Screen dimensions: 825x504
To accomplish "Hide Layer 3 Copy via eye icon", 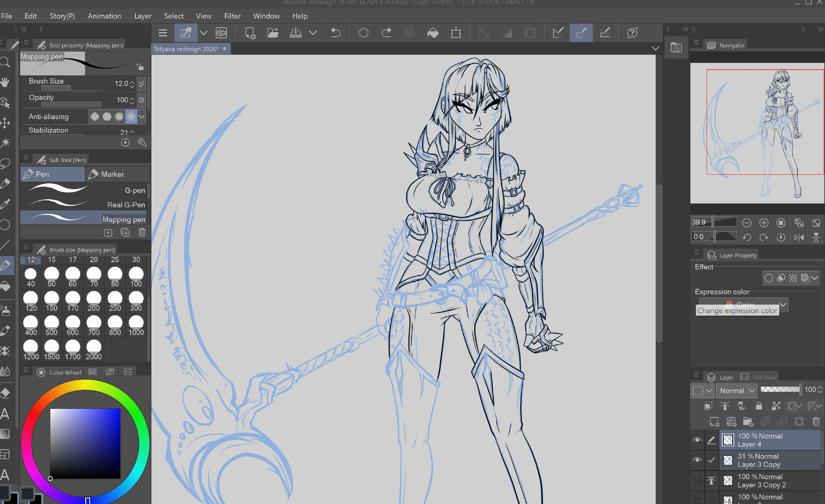I will [x=697, y=460].
